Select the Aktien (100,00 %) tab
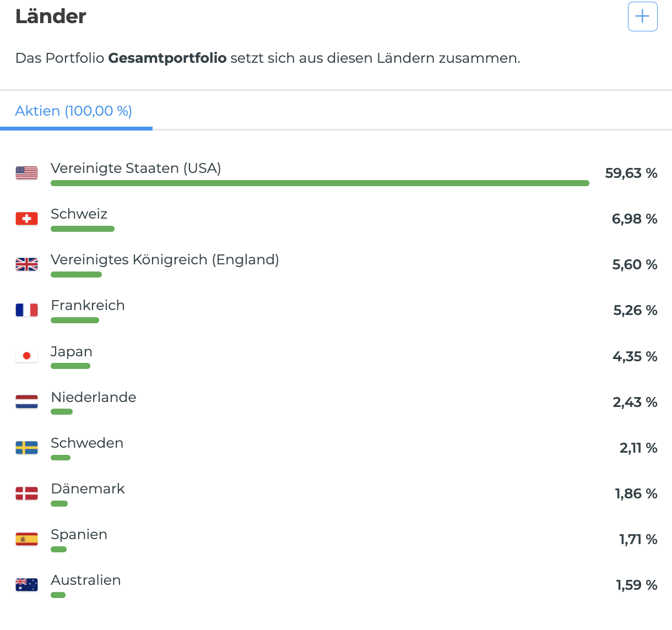This screenshot has width=672, height=630. pyautogui.click(x=74, y=111)
